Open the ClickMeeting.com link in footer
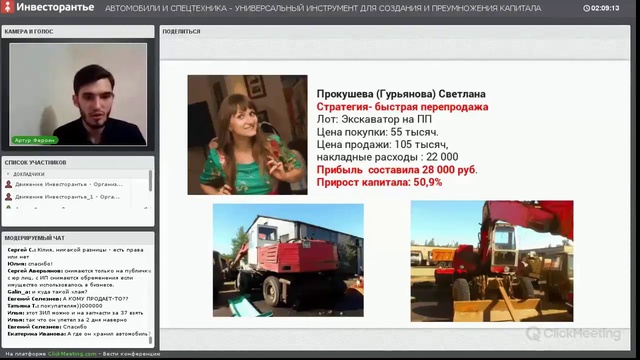Image resolution: width=640 pixels, height=360 pixels. point(72,354)
